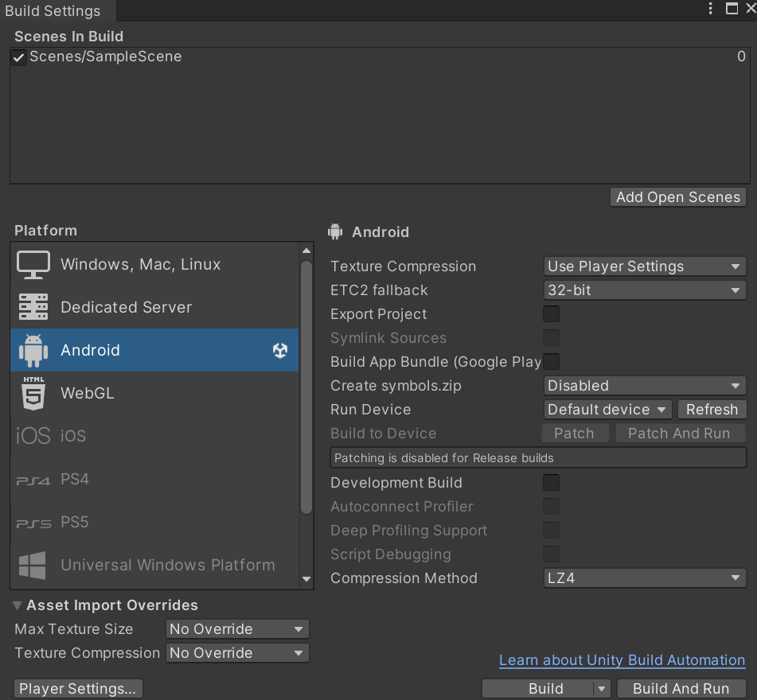Close the Build Settings window
757x700 pixels.
click(751, 8)
